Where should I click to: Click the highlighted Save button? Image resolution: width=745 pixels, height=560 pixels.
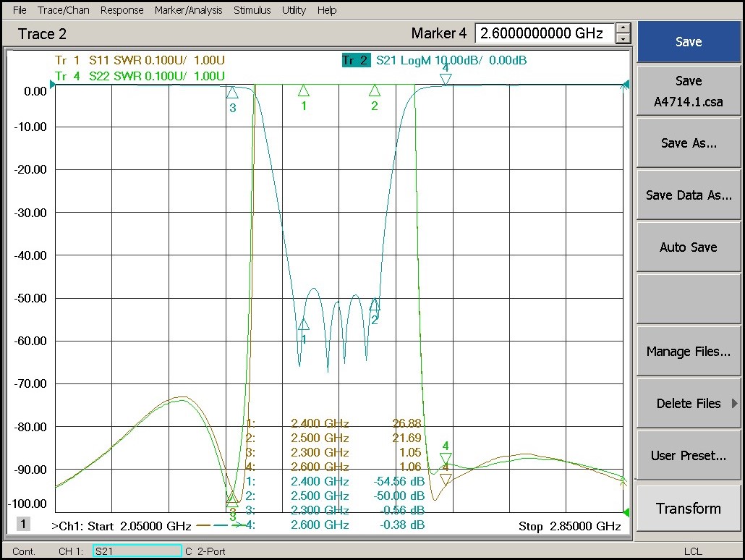click(x=688, y=41)
